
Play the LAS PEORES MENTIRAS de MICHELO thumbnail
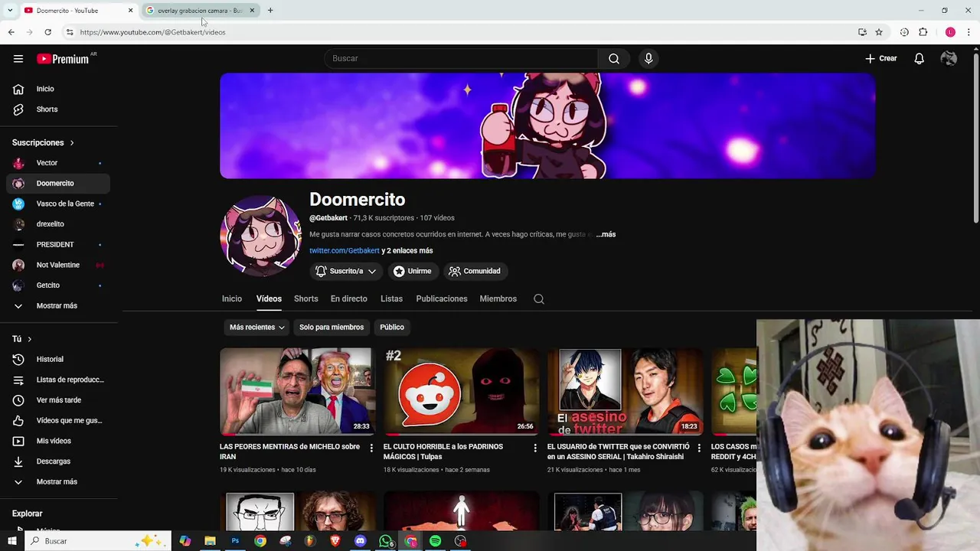tap(297, 392)
